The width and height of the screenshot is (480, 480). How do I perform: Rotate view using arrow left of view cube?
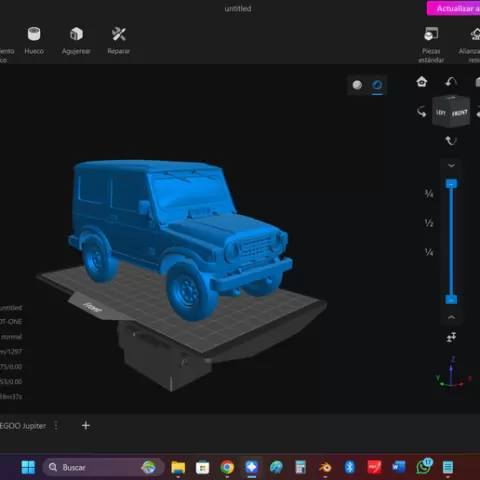(x=422, y=112)
